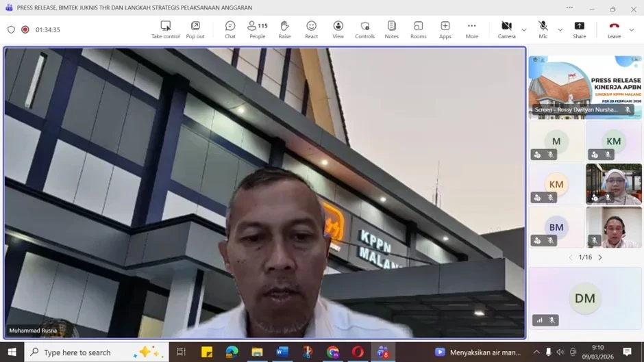644x362 pixels.
Task: Open breakout Rooms
Action: (x=418, y=29)
